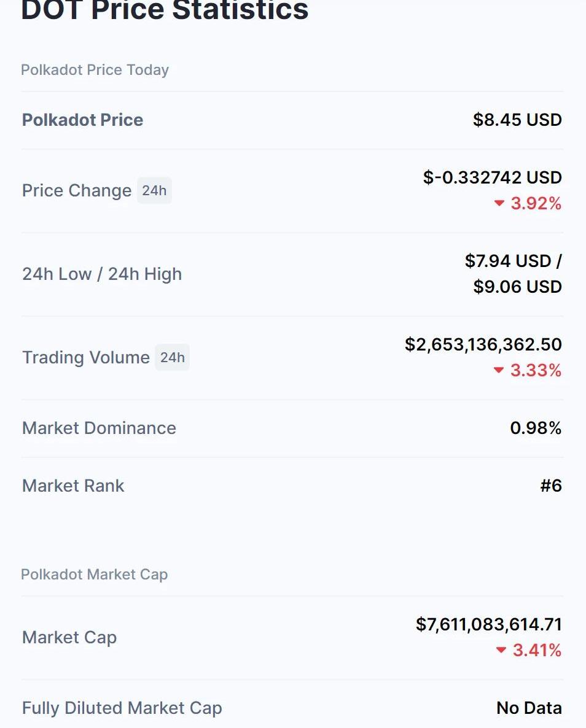Click the 24h Low / 24h High label
Image resolution: width=586 pixels, height=728 pixels.
coord(102,274)
